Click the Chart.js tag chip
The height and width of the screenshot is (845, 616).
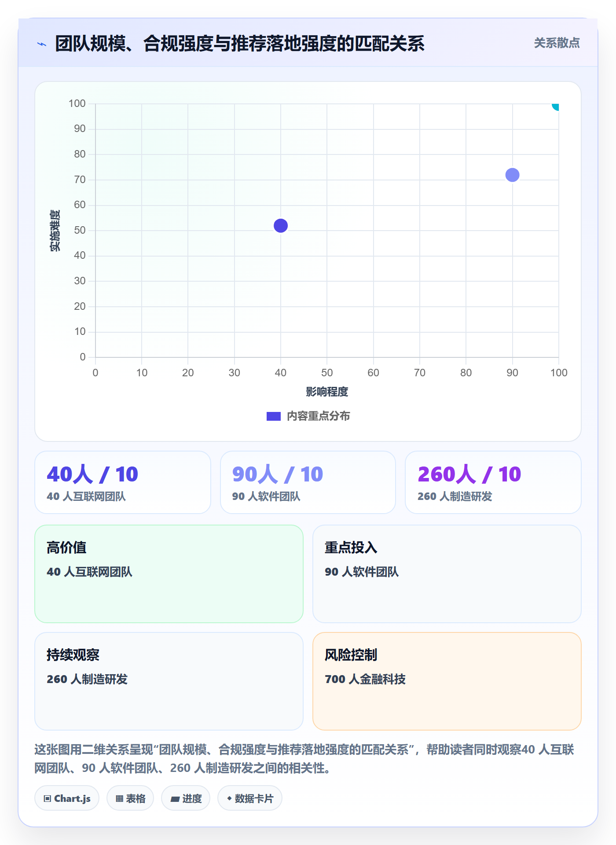tap(67, 798)
